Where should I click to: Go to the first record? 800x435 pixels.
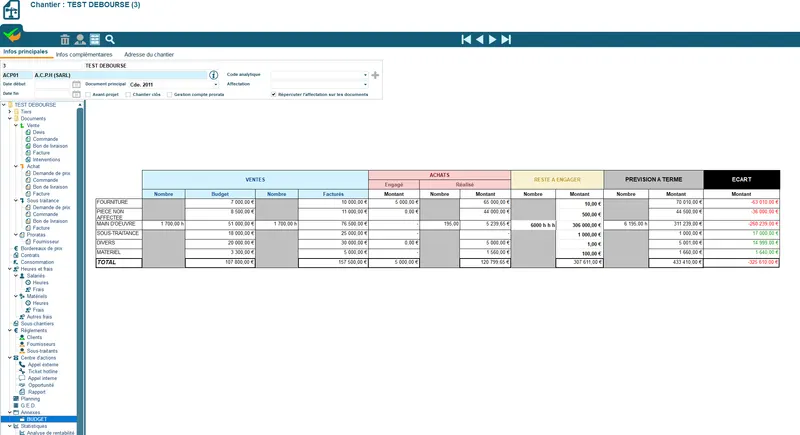(x=466, y=39)
